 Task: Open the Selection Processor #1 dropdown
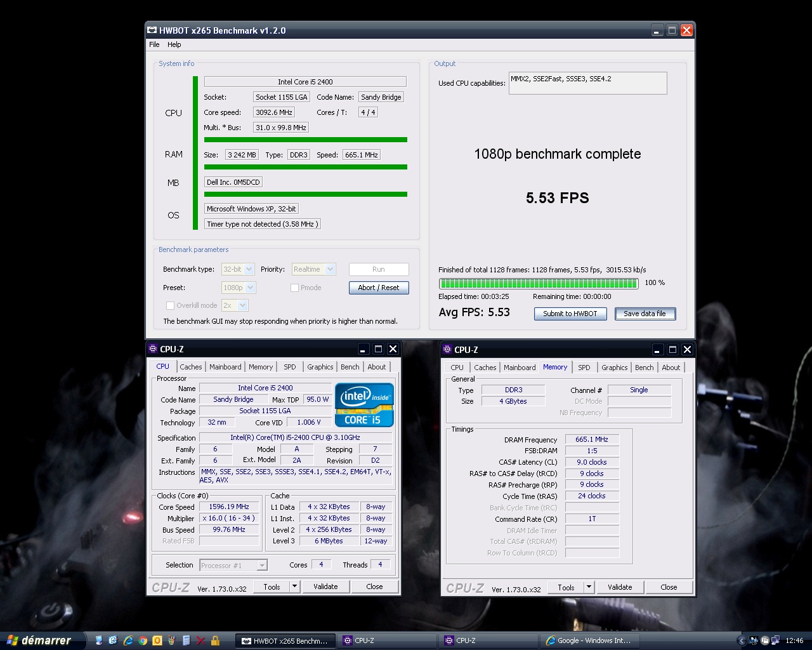pos(233,565)
